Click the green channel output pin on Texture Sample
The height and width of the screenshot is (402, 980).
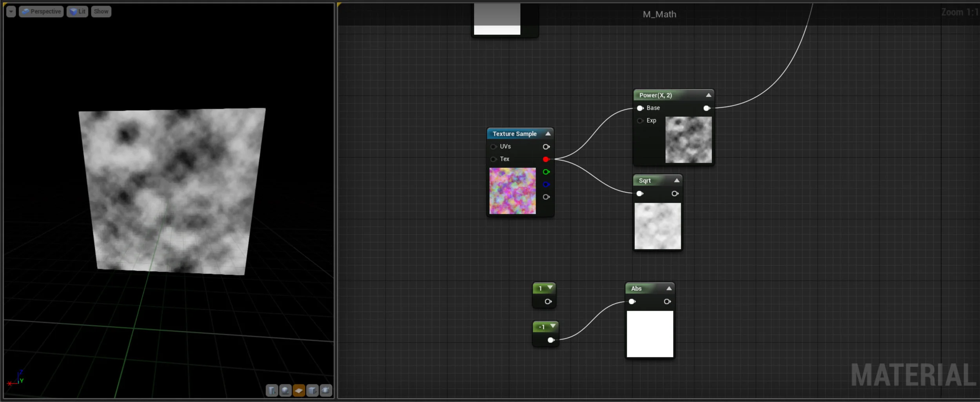tap(546, 172)
